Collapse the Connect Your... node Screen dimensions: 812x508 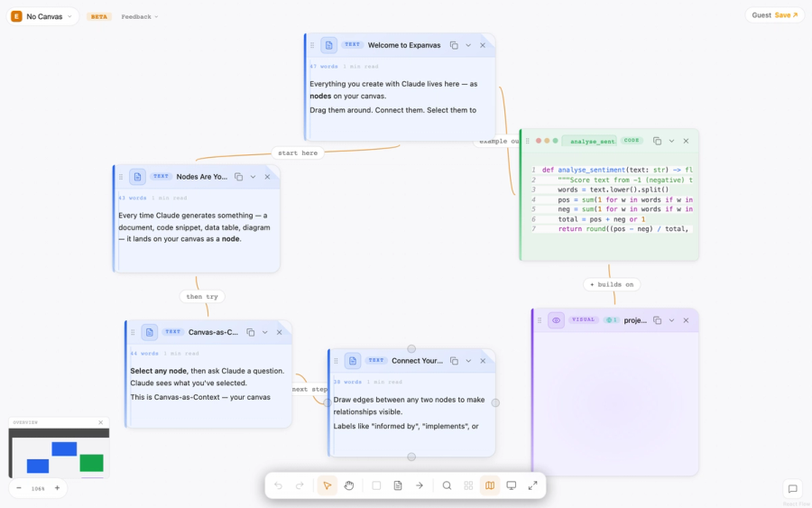468,360
